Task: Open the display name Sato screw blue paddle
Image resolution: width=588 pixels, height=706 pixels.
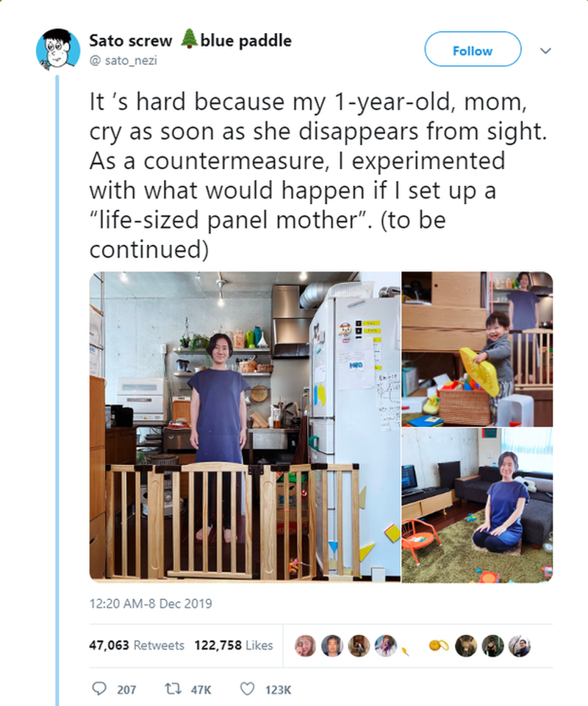Action: click(x=190, y=40)
